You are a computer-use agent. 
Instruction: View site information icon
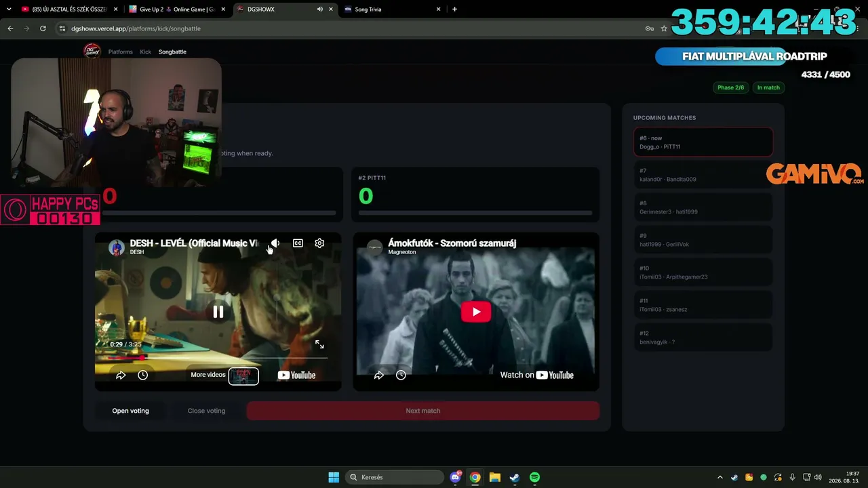pyautogui.click(x=62, y=28)
